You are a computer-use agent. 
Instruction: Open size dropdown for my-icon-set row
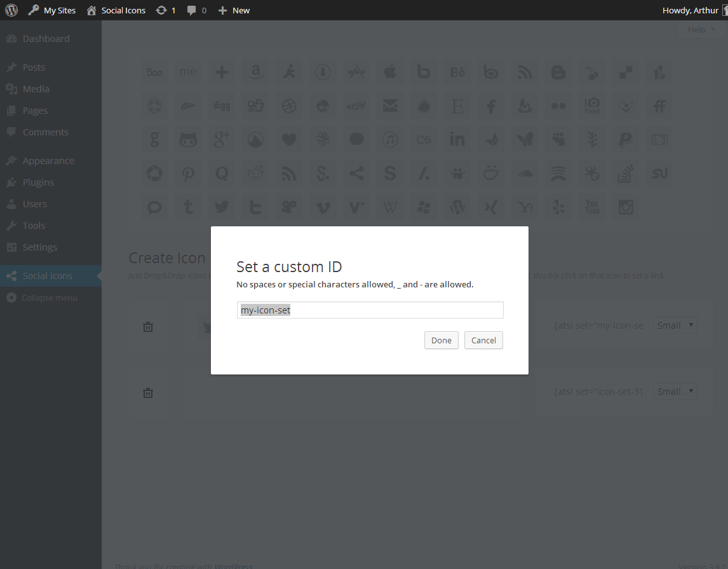tap(675, 325)
